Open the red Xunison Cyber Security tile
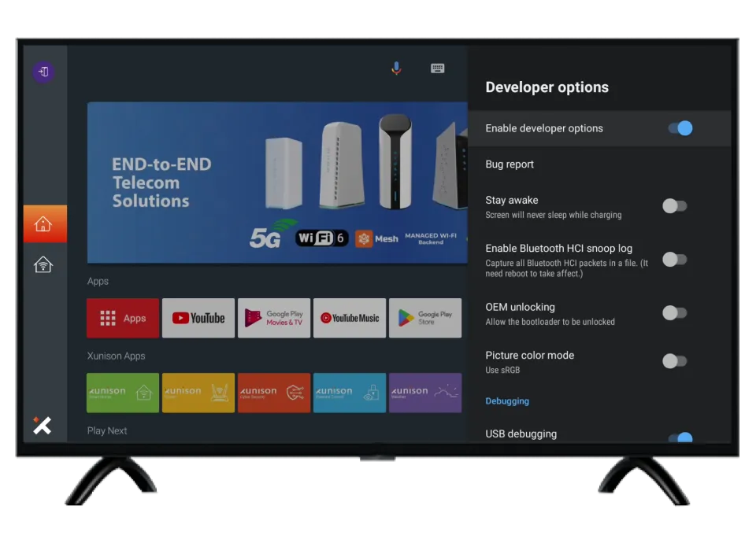 coord(274,393)
